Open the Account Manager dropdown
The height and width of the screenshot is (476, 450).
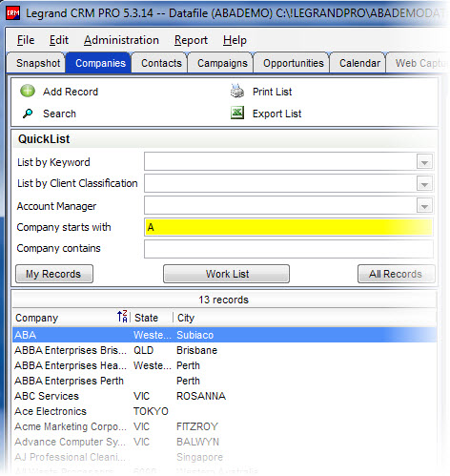point(424,206)
